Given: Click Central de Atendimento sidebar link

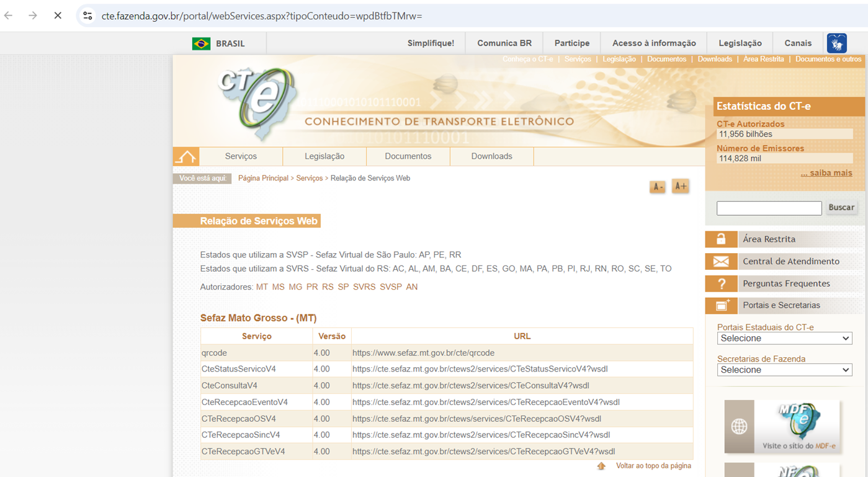Looking at the screenshot, I should pos(791,261).
